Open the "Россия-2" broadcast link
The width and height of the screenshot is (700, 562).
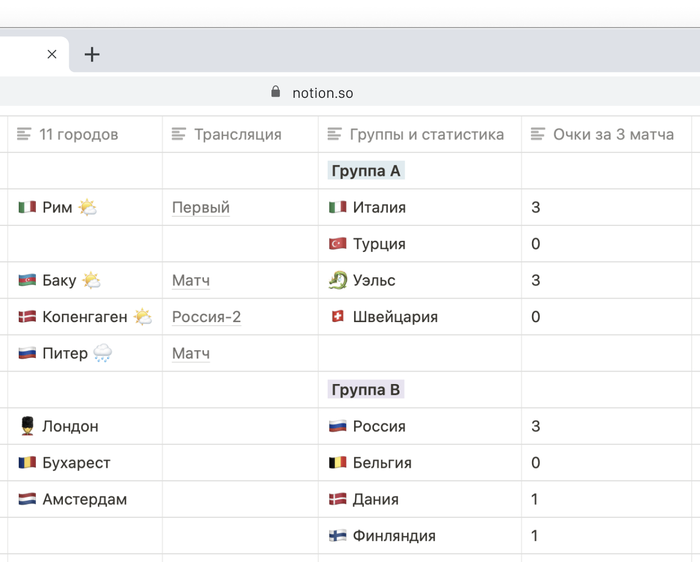206,317
